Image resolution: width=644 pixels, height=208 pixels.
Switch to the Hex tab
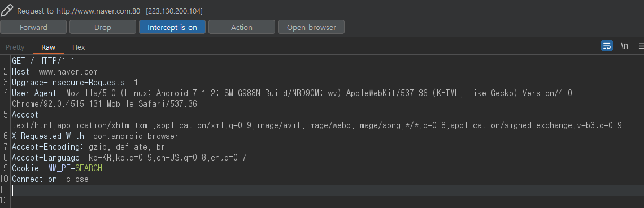click(x=79, y=47)
